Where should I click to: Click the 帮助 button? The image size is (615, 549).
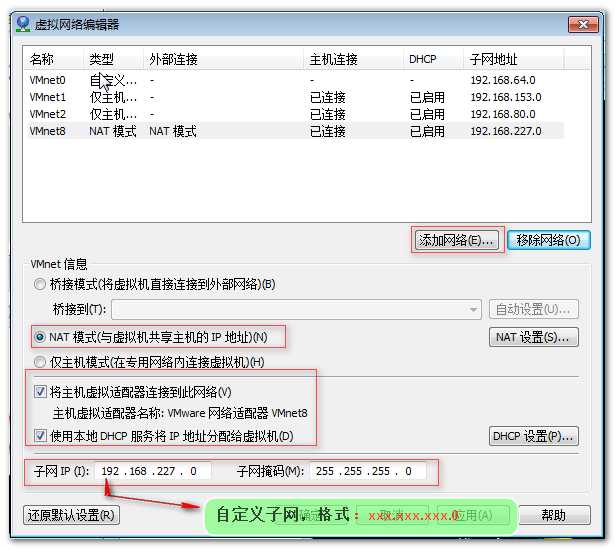(554, 515)
